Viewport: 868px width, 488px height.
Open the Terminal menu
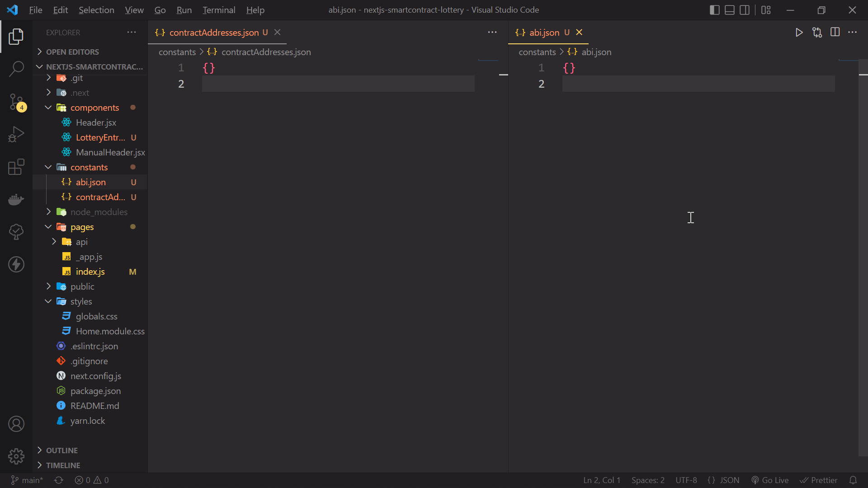point(219,10)
